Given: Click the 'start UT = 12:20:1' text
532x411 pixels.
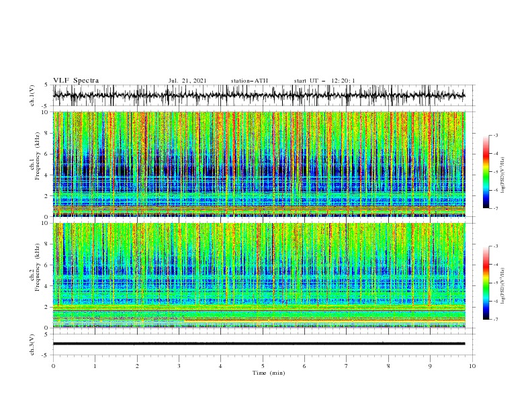Looking at the screenshot, I should [x=324, y=81].
